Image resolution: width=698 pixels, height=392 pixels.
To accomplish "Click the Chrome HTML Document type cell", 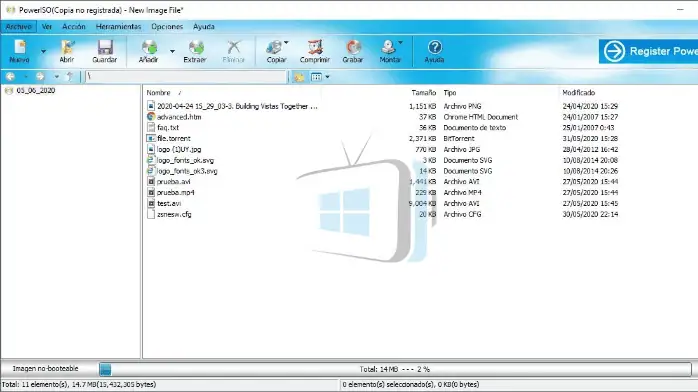I will [481, 117].
